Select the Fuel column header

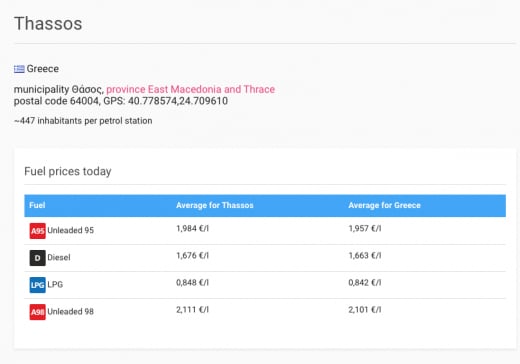tap(37, 205)
